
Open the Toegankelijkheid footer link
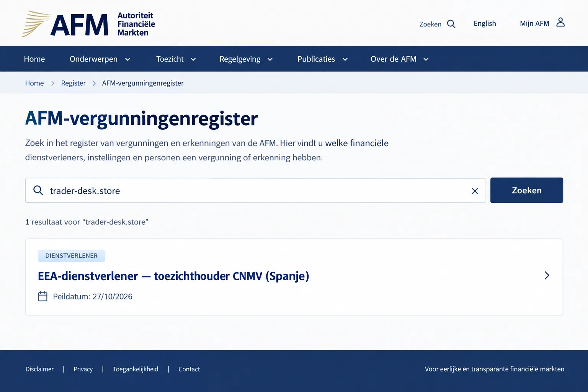pyautogui.click(x=136, y=369)
